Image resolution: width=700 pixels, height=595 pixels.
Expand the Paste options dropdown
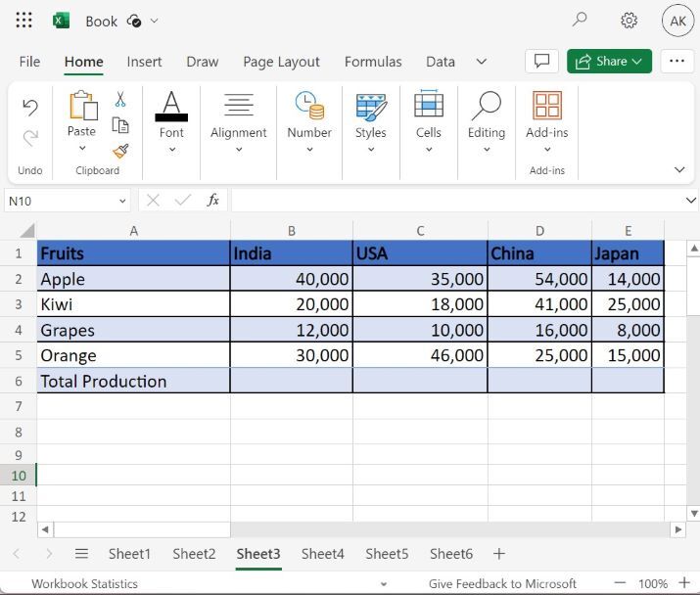click(x=82, y=149)
